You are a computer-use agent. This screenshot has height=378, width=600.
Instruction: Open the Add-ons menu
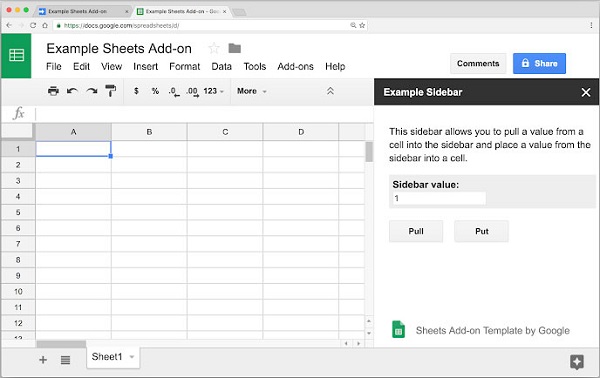point(295,67)
